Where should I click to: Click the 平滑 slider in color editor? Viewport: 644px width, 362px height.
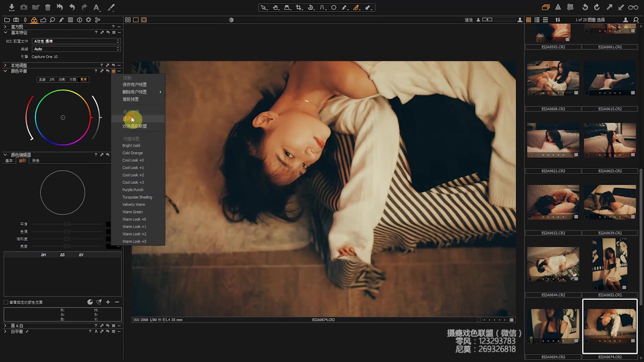[66, 224]
